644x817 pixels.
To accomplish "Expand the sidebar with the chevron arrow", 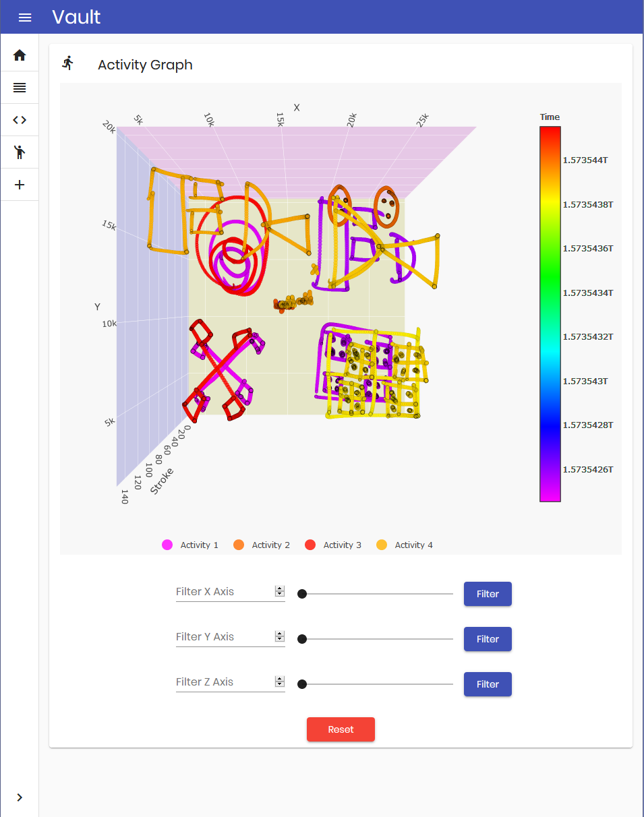I will pos(20,797).
